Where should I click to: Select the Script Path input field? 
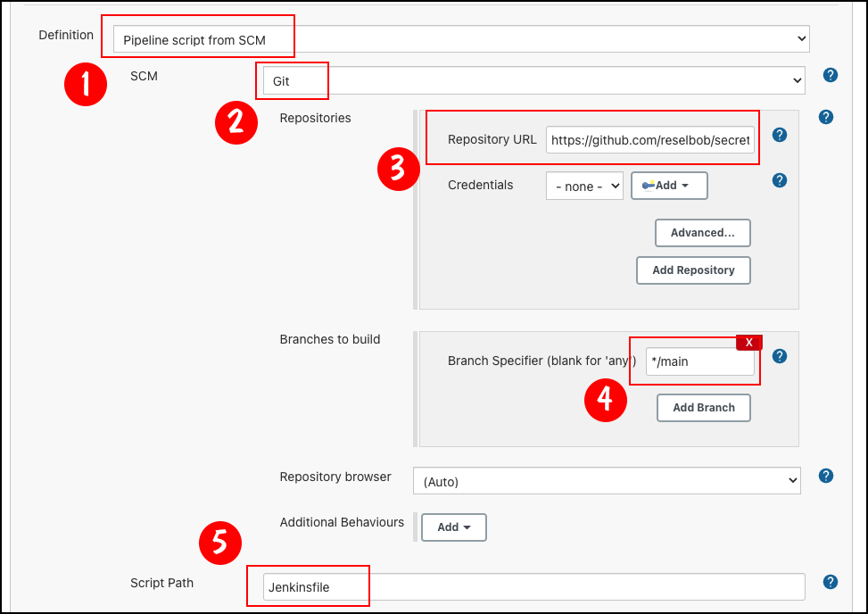tap(533, 586)
